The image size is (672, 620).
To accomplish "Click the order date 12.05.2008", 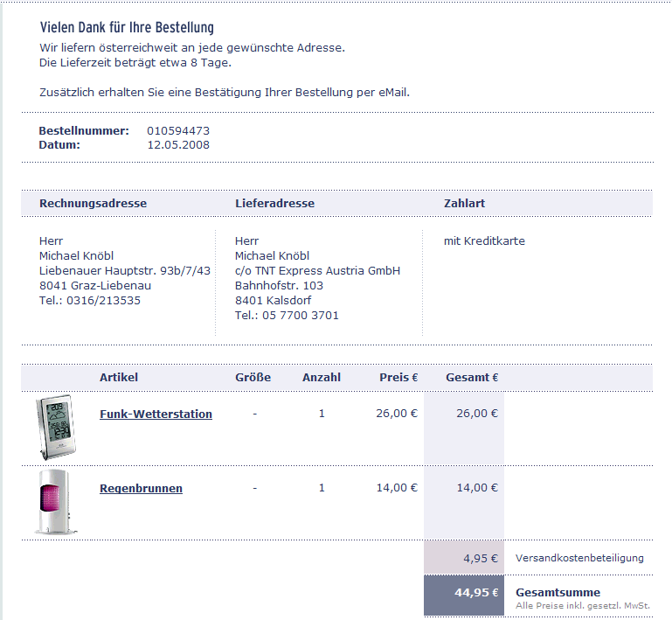I will coord(178,145).
